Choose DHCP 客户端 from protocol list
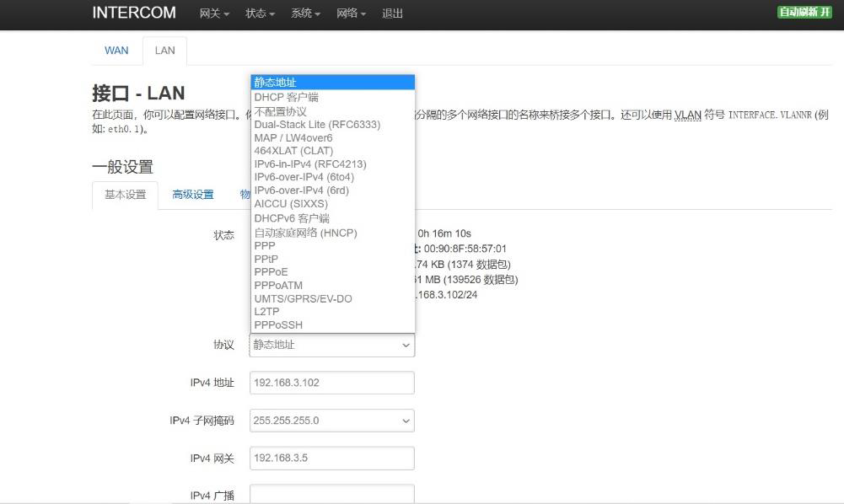This screenshot has width=844, height=504. (287, 97)
